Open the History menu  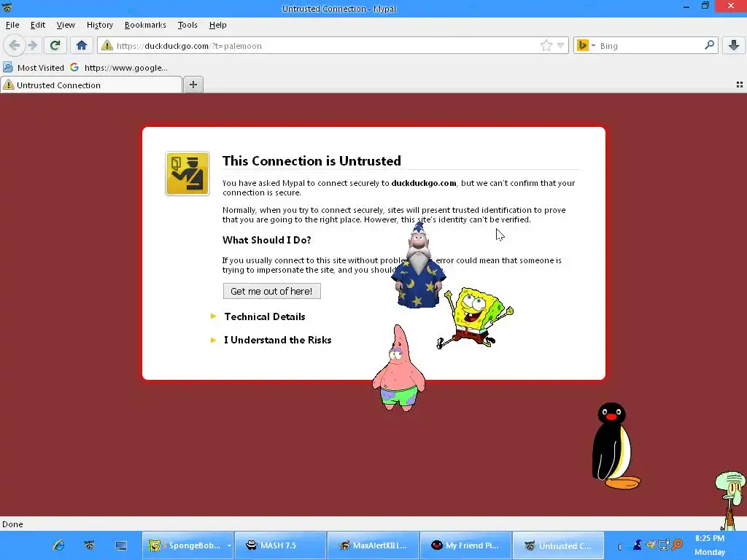pos(99,25)
